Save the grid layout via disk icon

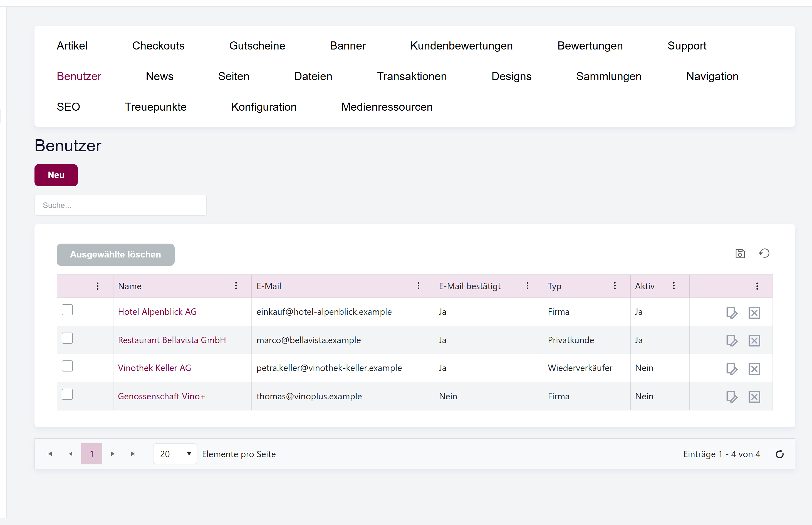[x=740, y=253]
